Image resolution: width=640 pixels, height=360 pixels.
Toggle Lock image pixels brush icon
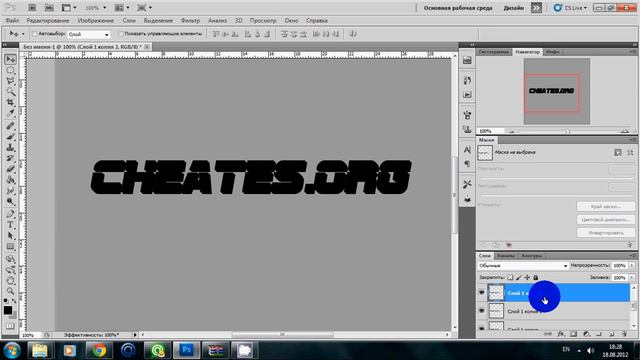click(x=518, y=278)
